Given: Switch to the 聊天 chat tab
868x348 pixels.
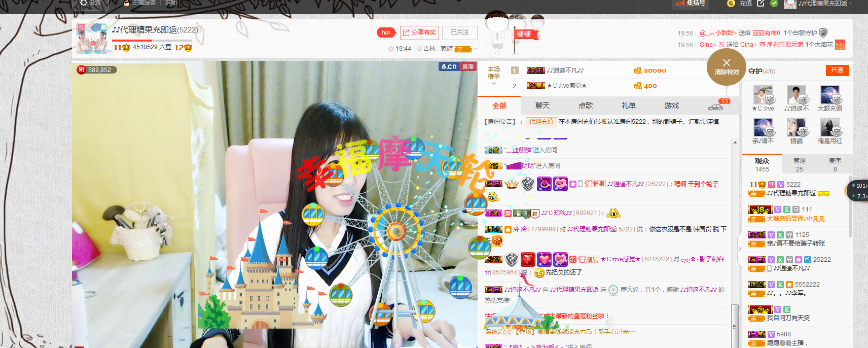Looking at the screenshot, I should pos(542,106).
